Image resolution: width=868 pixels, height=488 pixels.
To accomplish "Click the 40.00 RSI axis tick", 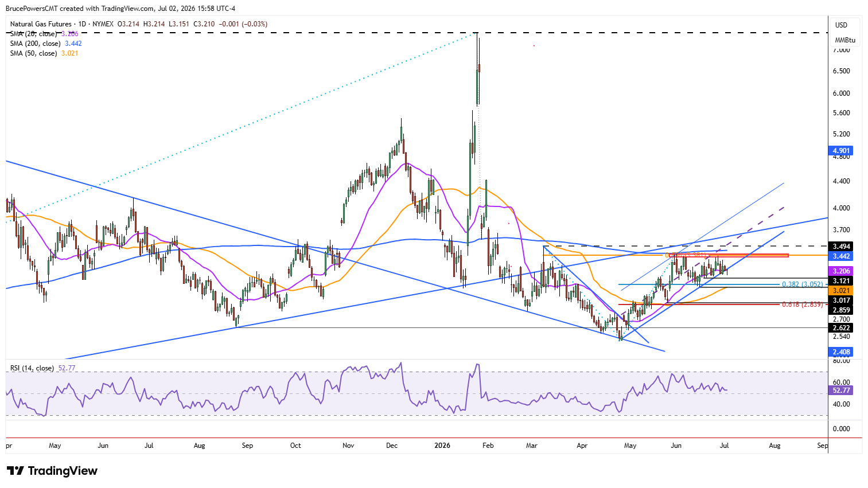I will [841, 404].
